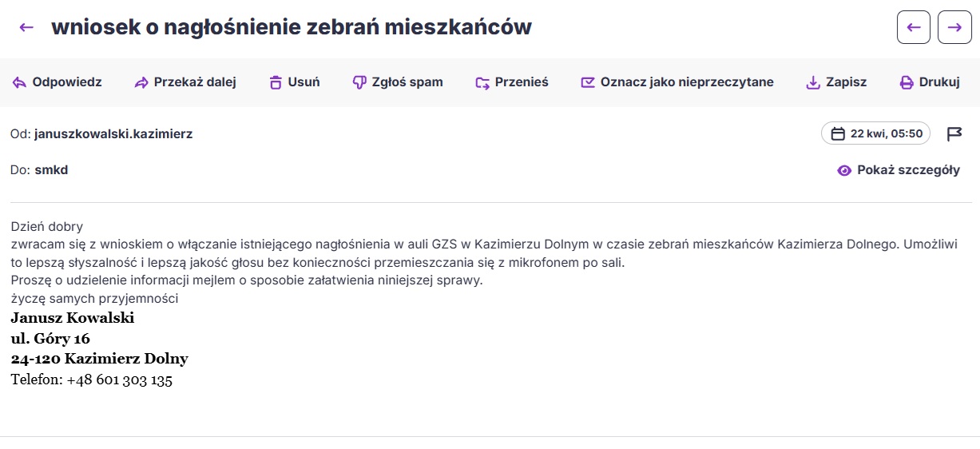The width and height of the screenshot is (980, 449).
Task: Click the Odpowiedz reply arrow icon
Action: point(19,82)
